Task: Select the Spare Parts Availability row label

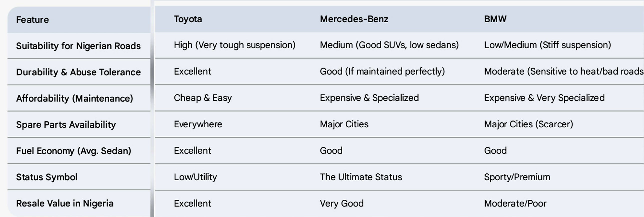Action: (x=66, y=125)
